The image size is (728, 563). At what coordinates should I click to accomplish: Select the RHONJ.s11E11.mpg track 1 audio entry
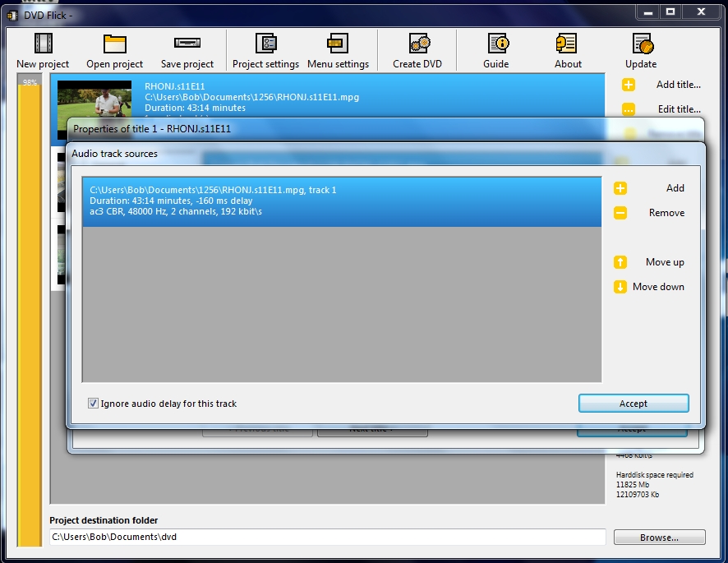(342, 201)
